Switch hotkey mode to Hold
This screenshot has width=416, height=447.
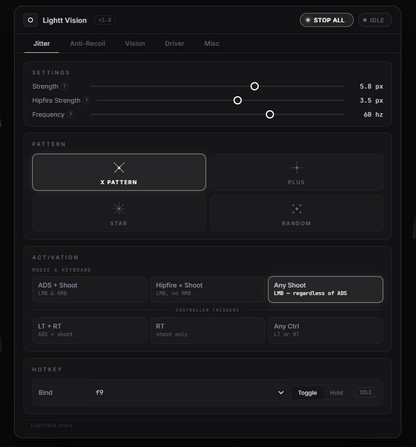click(x=336, y=393)
